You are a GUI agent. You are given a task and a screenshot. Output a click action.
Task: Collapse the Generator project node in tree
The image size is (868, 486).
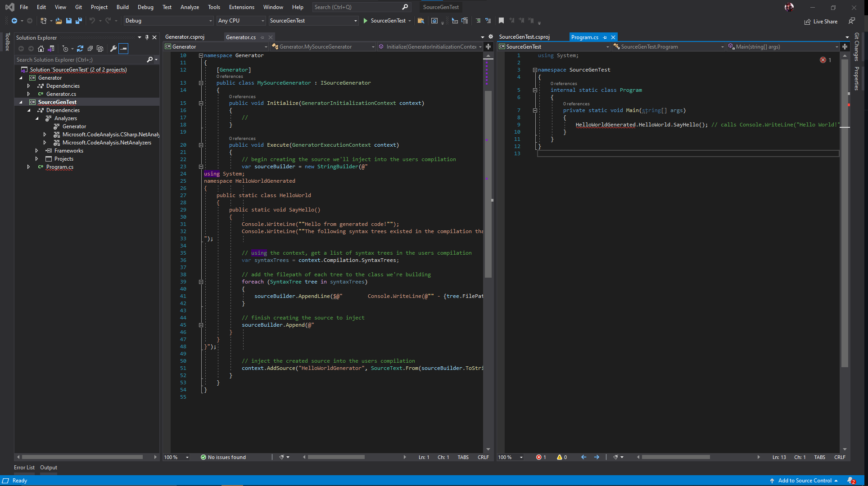pos(21,78)
